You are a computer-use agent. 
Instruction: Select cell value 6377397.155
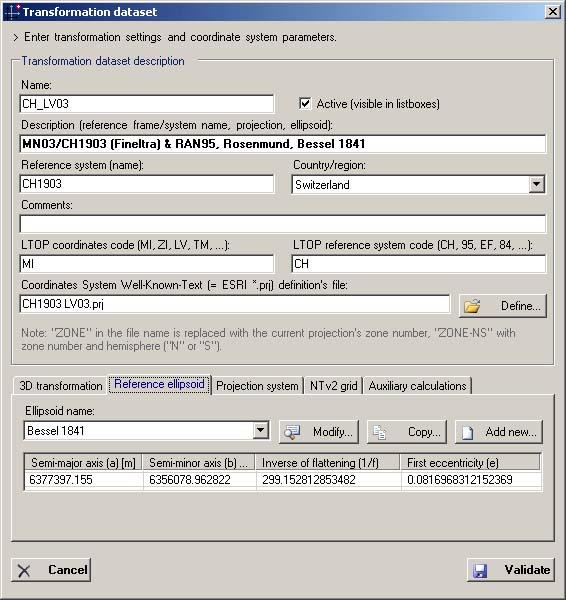tap(83, 480)
